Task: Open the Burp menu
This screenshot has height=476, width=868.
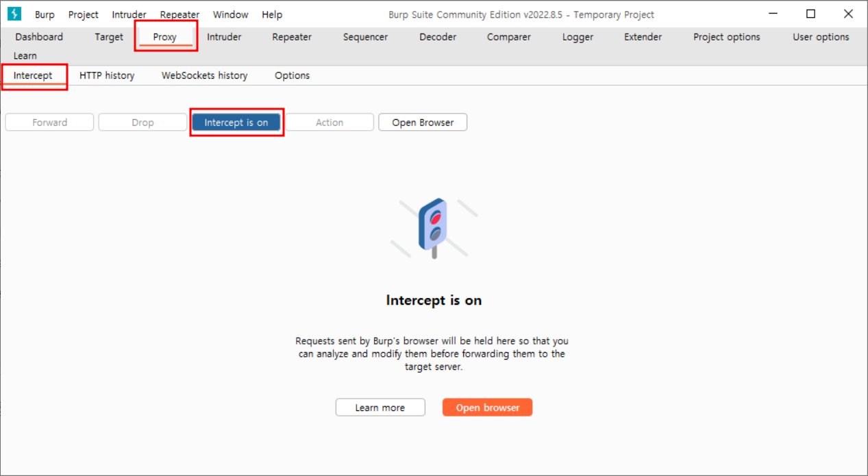Action: pos(45,14)
